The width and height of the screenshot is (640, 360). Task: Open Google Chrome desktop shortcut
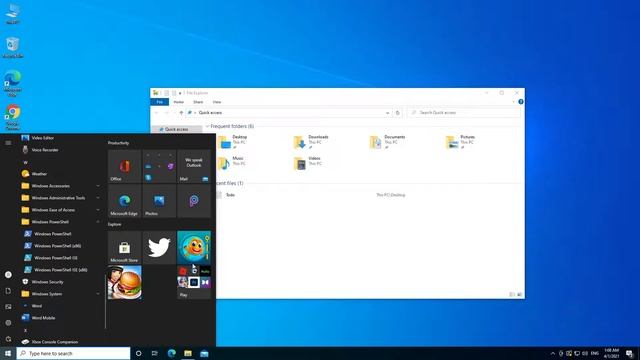[x=13, y=117]
